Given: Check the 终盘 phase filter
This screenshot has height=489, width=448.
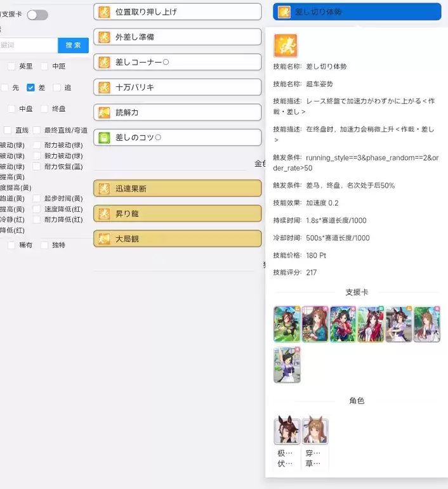Looking at the screenshot, I should click(x=44, y=109).
